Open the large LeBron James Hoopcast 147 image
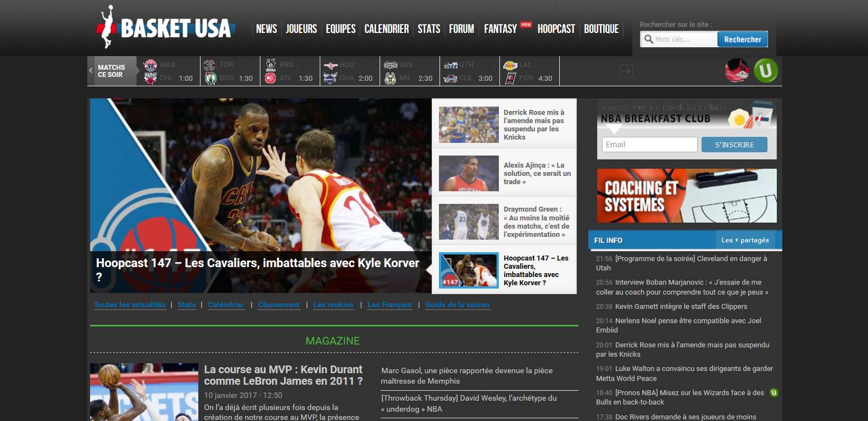The width and height of the screenshot is (868, 421). (x=261, y=195)
